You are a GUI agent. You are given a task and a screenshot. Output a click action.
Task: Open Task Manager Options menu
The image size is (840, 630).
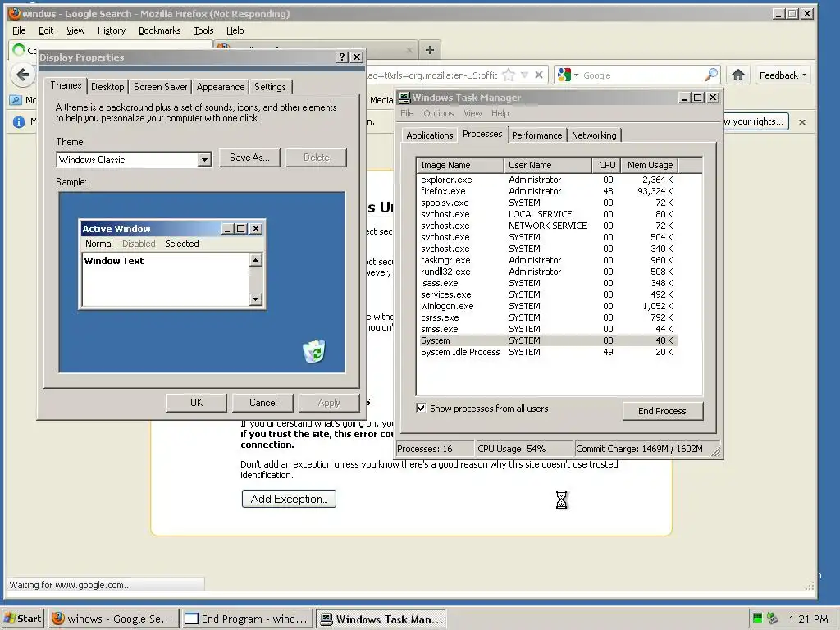tap(439, 113)
